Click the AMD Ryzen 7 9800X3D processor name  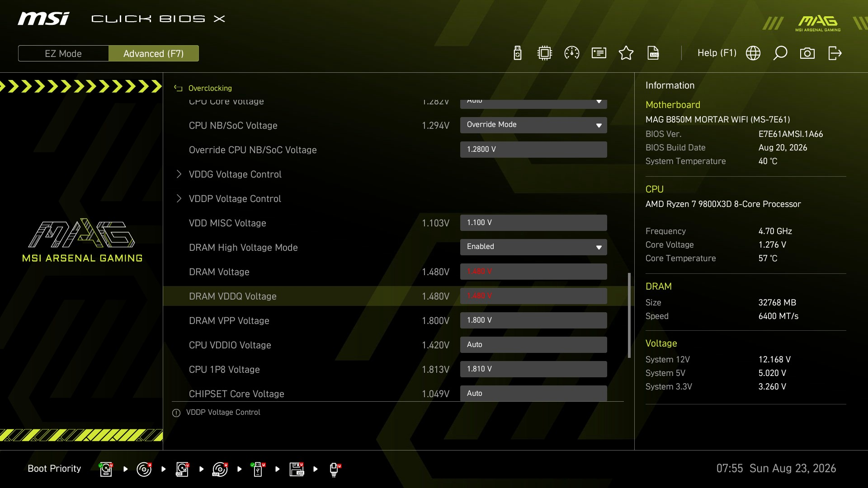(723, 204)
